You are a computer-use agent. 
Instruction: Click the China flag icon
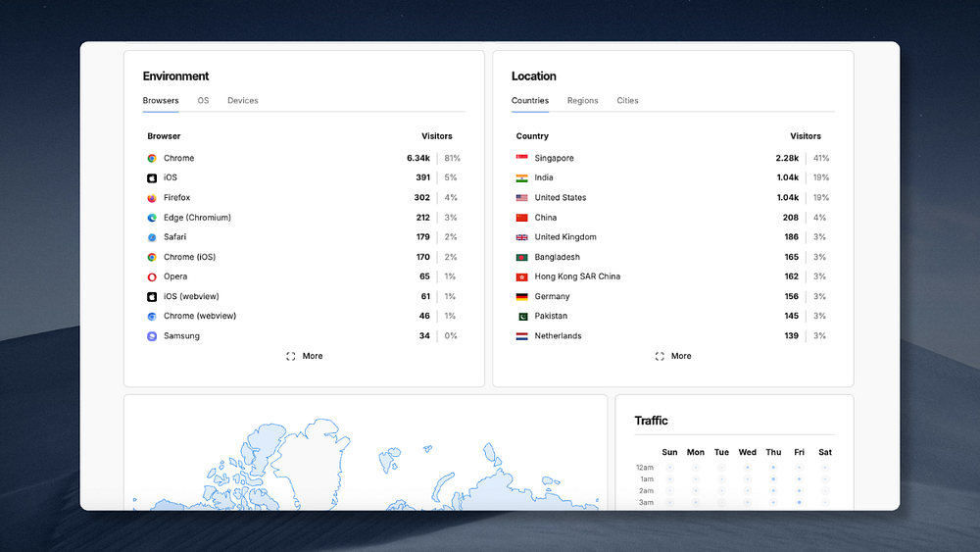coord(522,218)
